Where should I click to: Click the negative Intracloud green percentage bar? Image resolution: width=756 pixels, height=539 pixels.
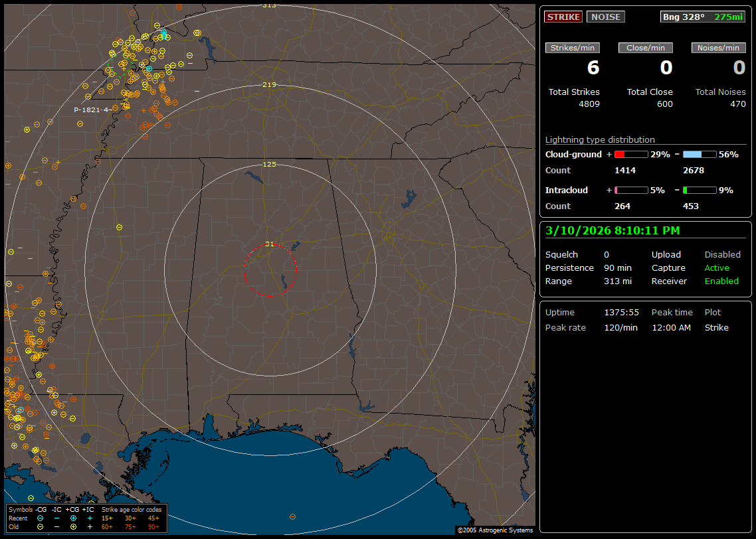click(699, 190)
